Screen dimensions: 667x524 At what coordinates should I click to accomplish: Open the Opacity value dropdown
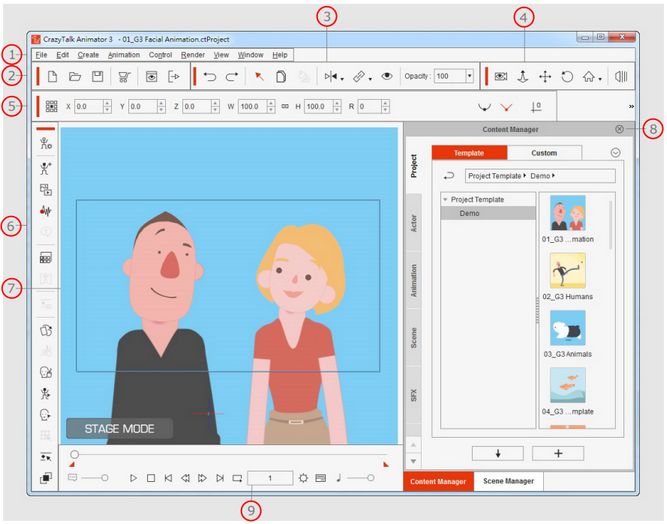point(470,76)
